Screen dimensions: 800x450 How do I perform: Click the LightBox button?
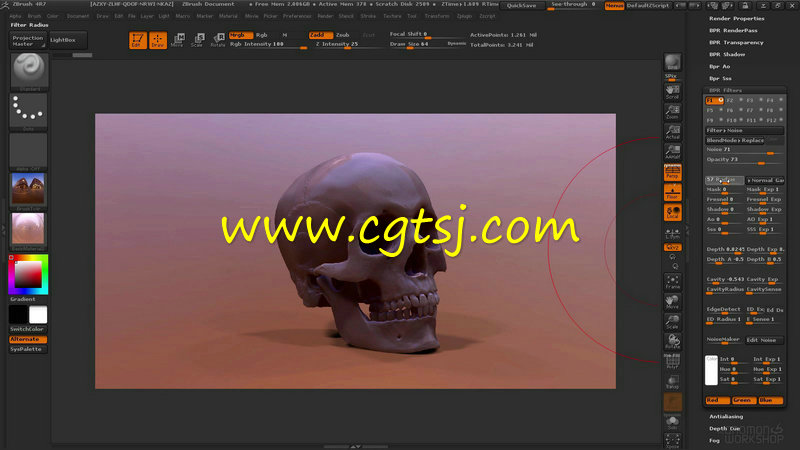tap(67, 40)
